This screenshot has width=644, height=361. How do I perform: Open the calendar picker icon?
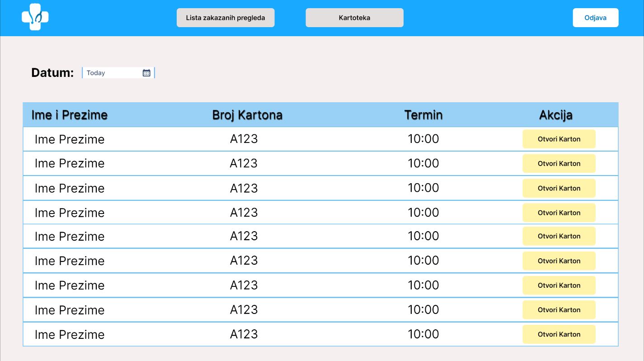coord(146,73)
